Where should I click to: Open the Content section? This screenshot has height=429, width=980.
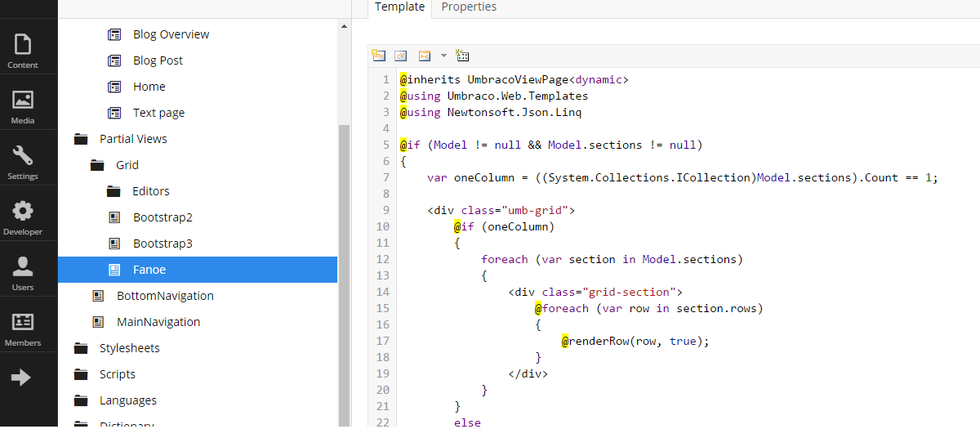pyautogui.click(x=23, y=49)
